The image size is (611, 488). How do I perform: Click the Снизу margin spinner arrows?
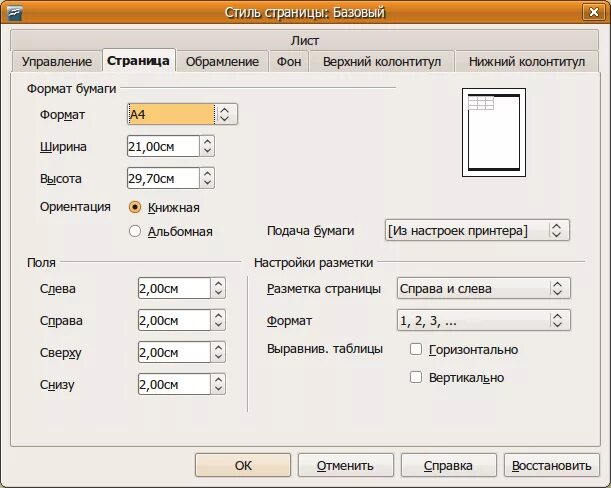click(x=218, y=384)
